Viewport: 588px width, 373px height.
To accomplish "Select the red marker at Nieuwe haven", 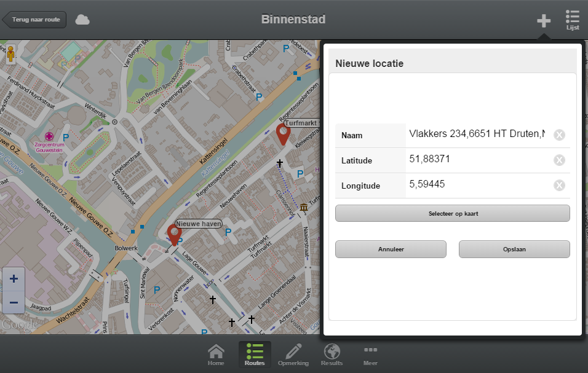I will pos(174,235).
